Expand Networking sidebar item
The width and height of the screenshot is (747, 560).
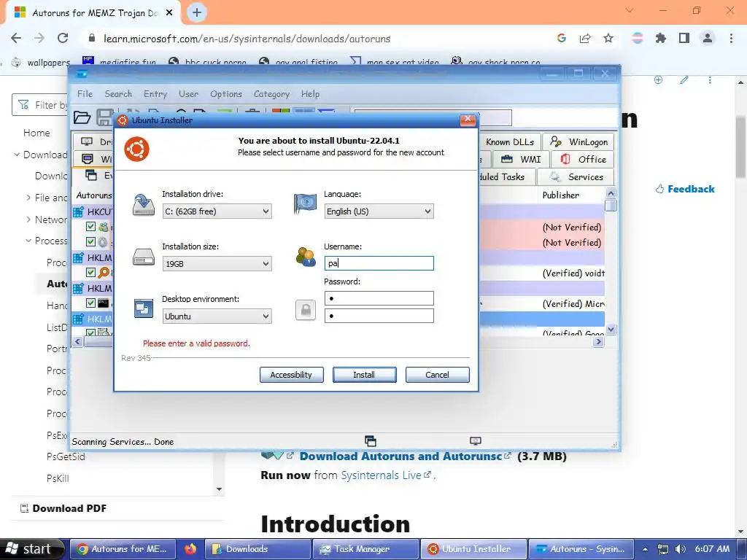point(28,219)
